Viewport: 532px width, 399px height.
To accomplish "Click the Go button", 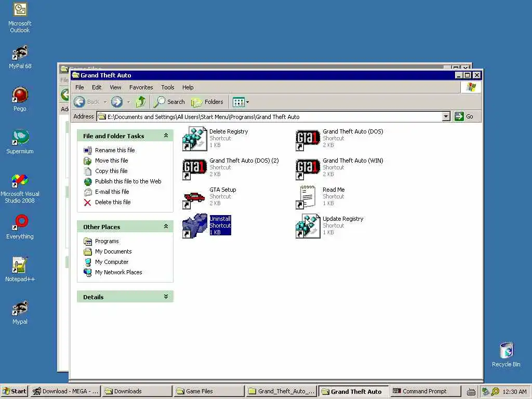I will (x=464, y=116).
